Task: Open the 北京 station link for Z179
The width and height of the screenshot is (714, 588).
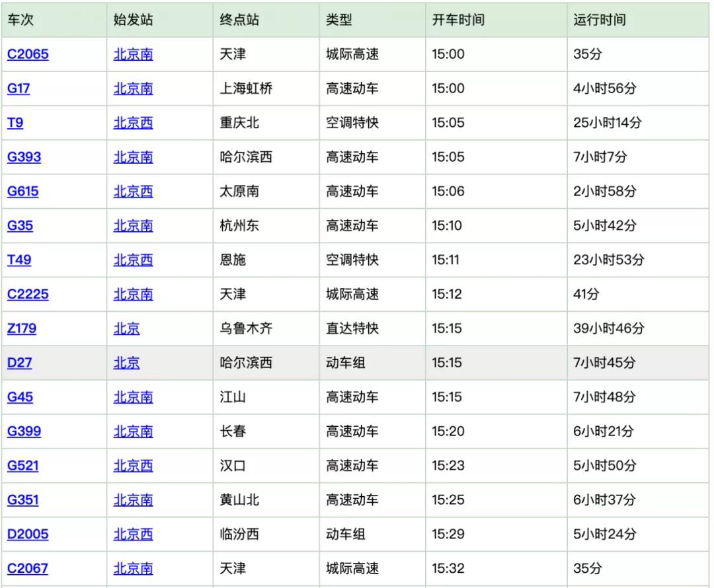Action: (126, 328)
